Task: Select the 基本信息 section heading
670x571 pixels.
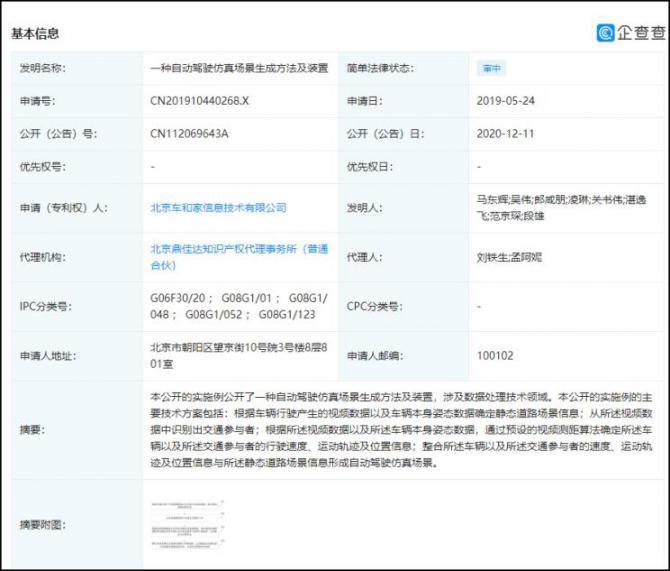Action: tap(35, 33)
